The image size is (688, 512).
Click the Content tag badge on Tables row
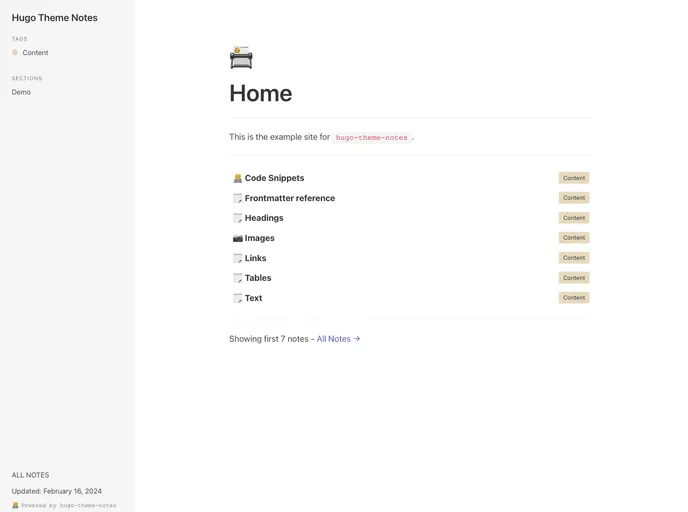[x=573, y=278]
